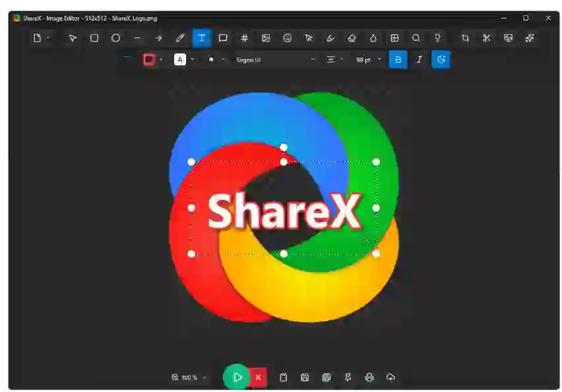The image size is (562, 392).
Task: Select the Arrow drawing tool
Action: point(158,38)
